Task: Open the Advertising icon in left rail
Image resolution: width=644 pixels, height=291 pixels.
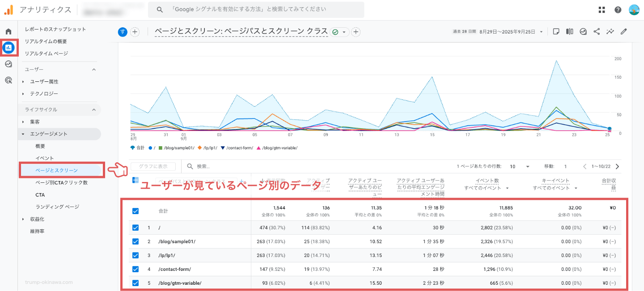Action: (8, 80)
